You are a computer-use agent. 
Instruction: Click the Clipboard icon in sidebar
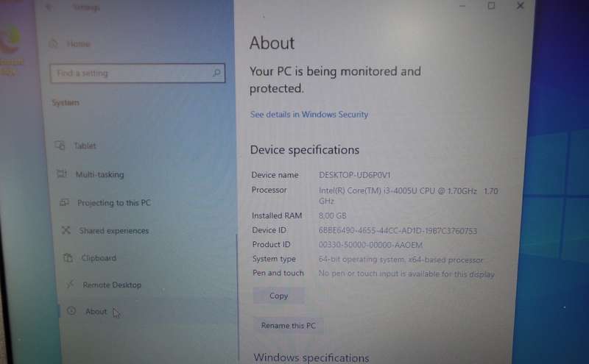click(x=68, y=257)
